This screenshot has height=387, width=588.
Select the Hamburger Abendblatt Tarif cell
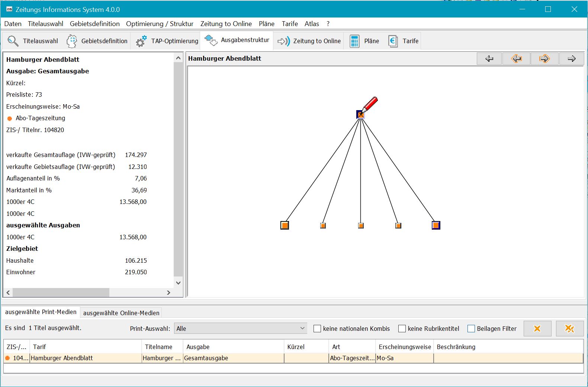86,358
